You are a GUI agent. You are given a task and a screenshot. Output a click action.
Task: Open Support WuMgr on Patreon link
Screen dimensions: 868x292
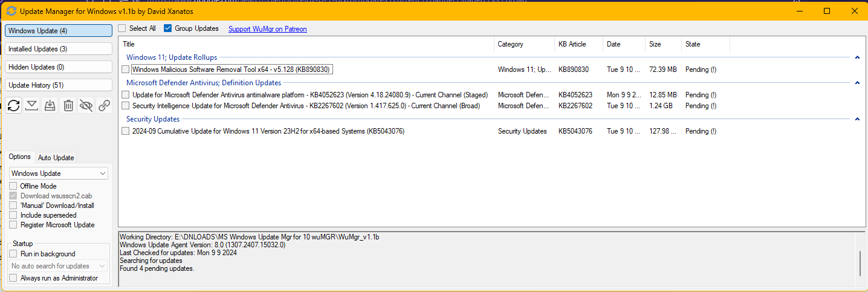point(267,29)
